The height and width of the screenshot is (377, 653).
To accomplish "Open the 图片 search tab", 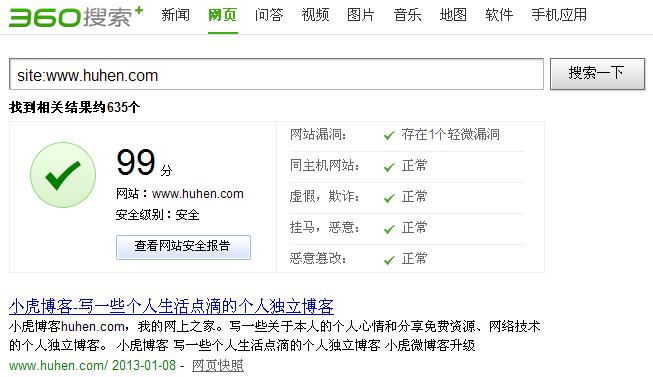I will tap(361, 15).
